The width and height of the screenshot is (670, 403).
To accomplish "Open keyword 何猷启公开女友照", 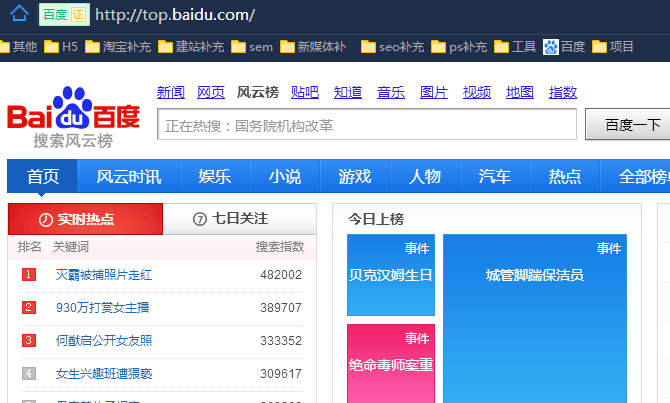I will coord(104,340).
